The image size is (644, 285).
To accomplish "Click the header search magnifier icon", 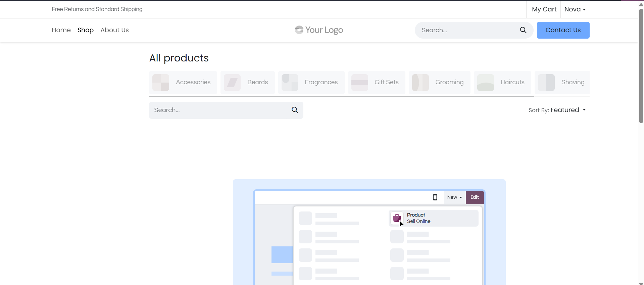I will [523, 30].
